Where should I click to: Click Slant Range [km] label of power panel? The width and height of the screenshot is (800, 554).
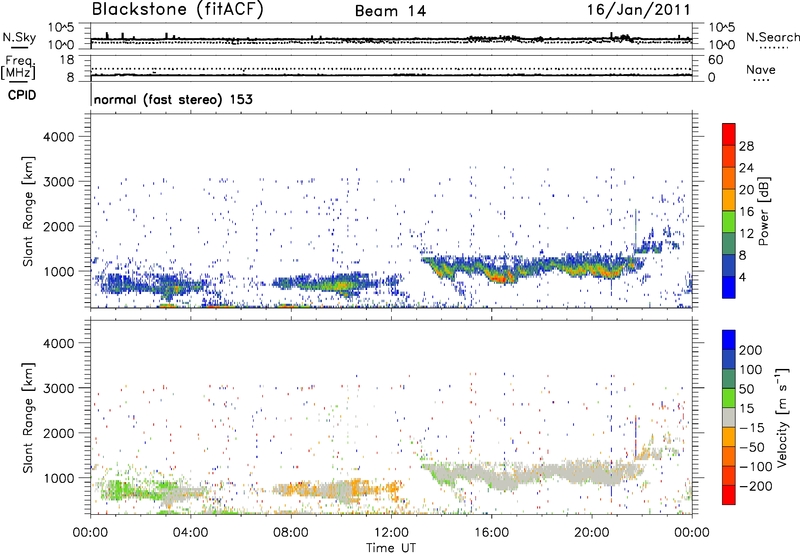tap(28, 211)
